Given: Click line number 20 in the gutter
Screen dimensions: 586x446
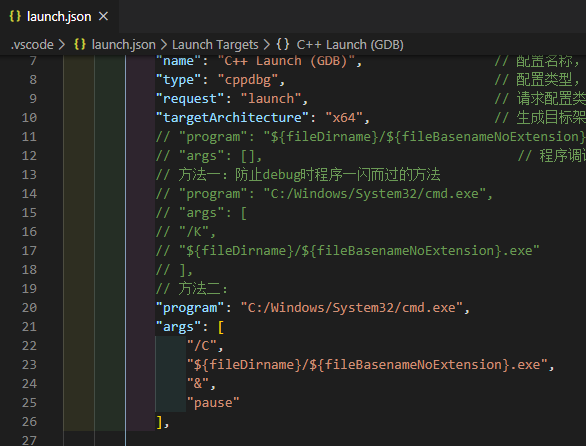Looking at the screenshot, I should [29, 308].
